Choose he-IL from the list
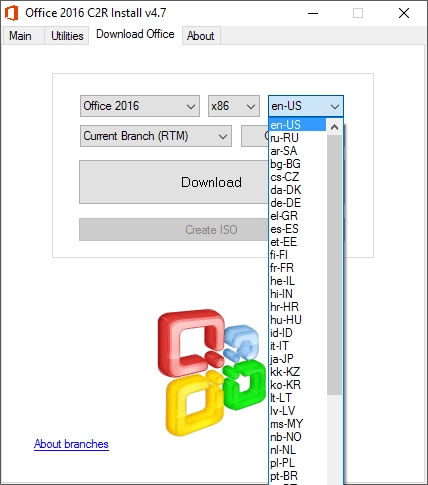Image resolution: width=428 pixels, height=485 pixels. pos(297,281)
